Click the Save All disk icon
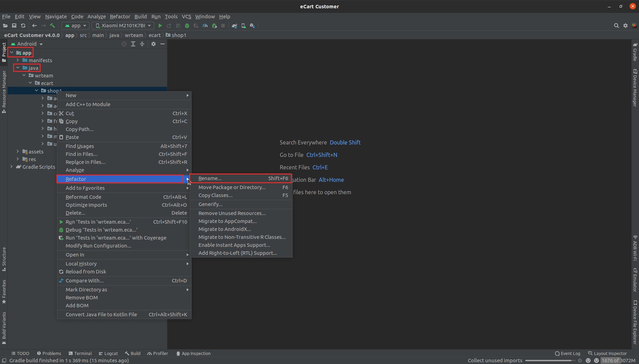Viewport: 639px width, 364px height. [14, 26]
